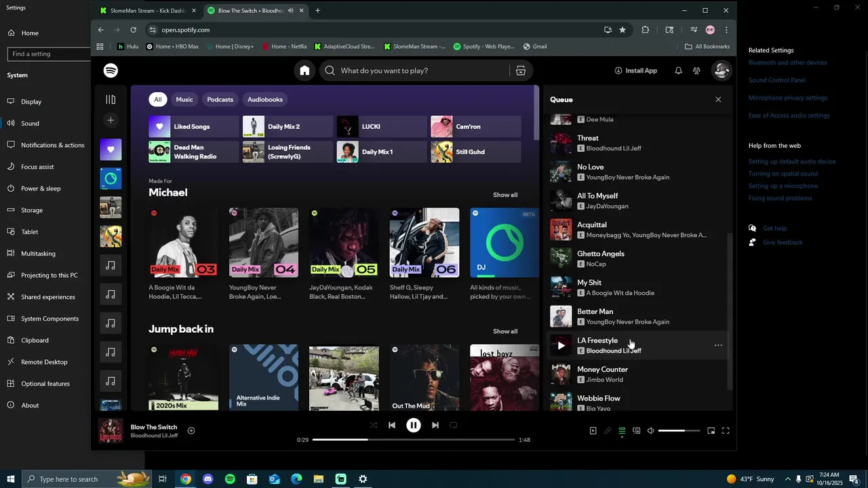
Task: Open Friend Activity people icon
Action: pyautogui.click(x=696, y=70)
